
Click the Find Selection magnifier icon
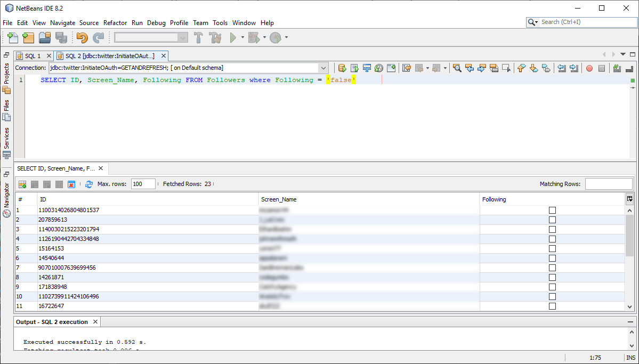pyautogui.click(x=457, y=68)
